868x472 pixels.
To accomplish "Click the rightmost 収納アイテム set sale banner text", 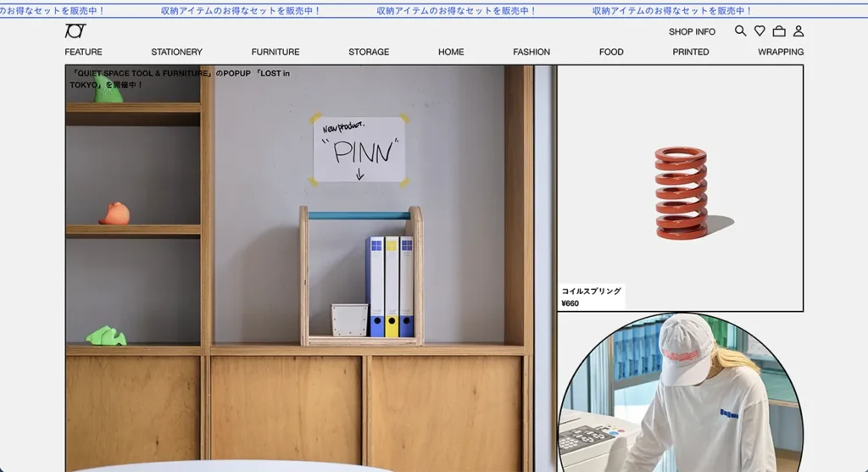I will [x=672, y=10].
